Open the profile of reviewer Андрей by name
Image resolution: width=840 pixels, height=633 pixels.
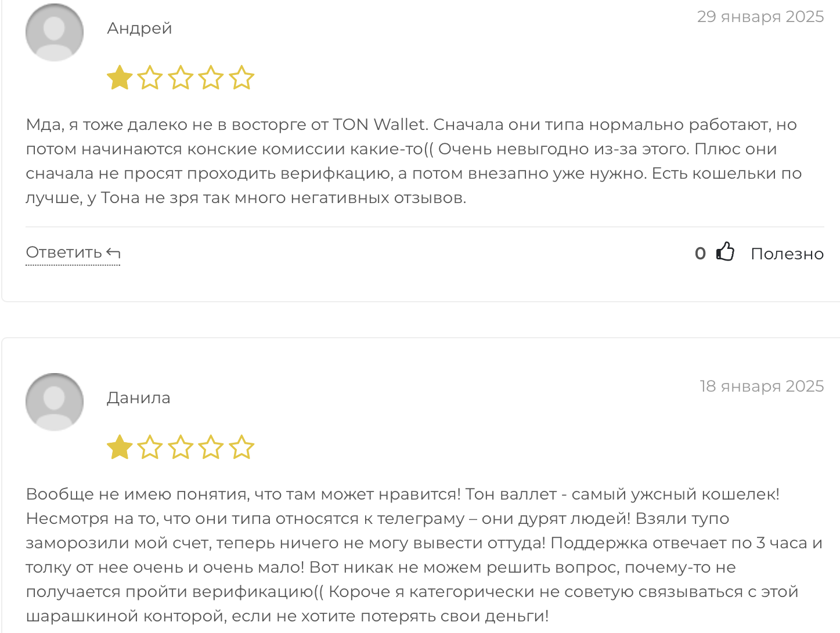coord(139,28)
